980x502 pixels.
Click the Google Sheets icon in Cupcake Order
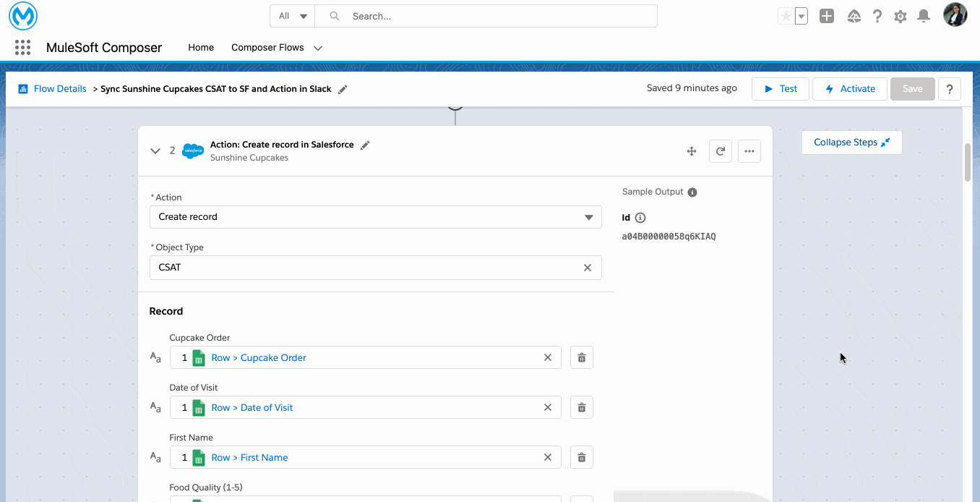(x=199, y=357)
